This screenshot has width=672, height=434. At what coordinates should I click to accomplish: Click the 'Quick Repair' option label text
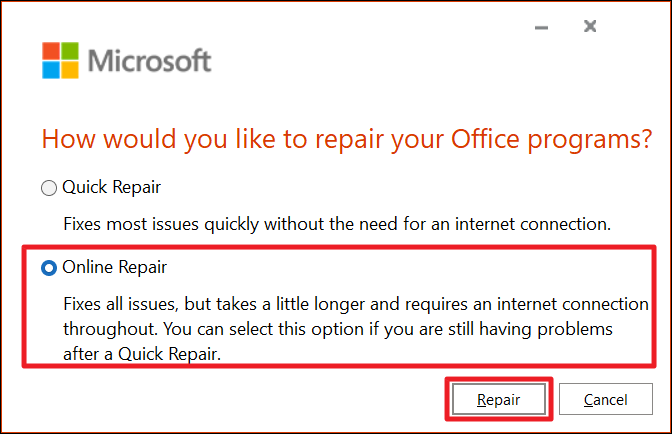click(111, 187)
